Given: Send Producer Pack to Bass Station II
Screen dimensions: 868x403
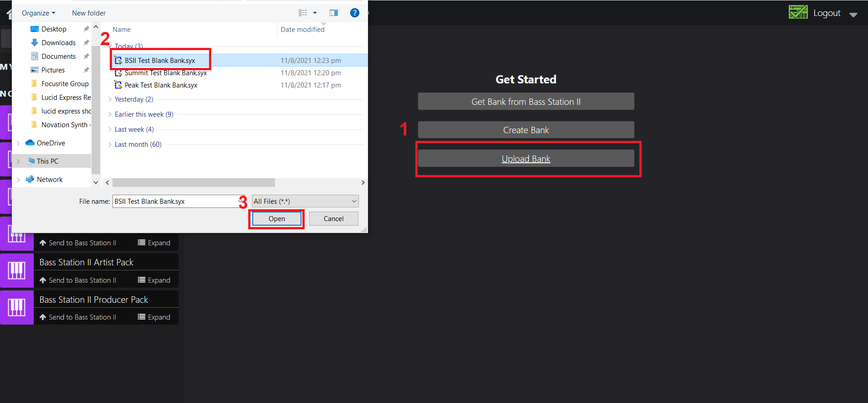Looking at the screenshot, I should (x=78, y=317).
